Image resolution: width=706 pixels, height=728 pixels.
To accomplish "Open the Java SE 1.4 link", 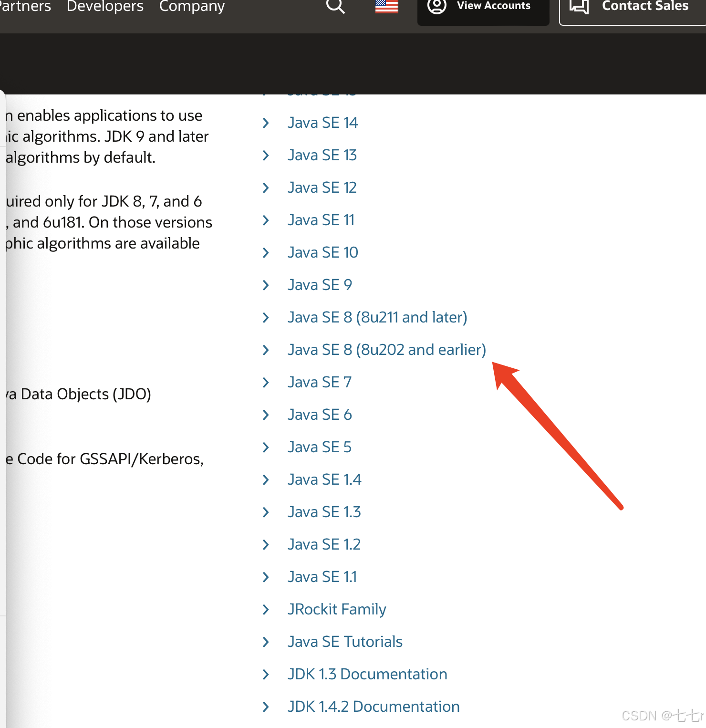I will pos(324,479).
